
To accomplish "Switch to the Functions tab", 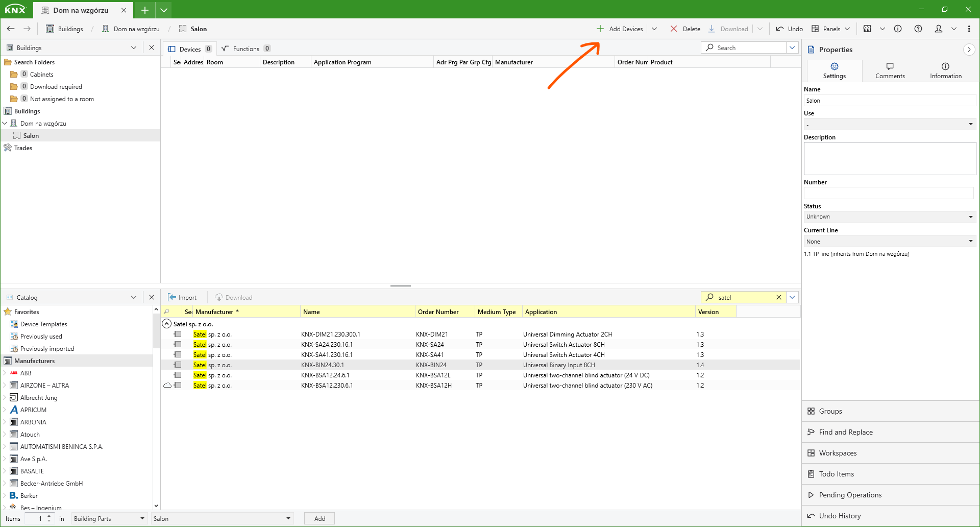I will pyautogui.click(x=246, y=49).
